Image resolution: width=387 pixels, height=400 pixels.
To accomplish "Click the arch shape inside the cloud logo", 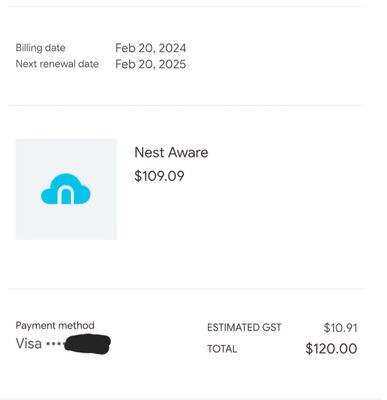I will point(66,195).
